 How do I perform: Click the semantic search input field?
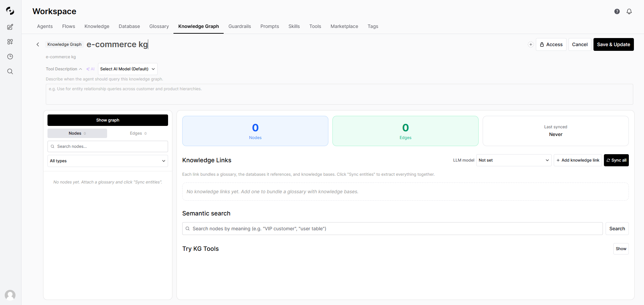point(392,229)
